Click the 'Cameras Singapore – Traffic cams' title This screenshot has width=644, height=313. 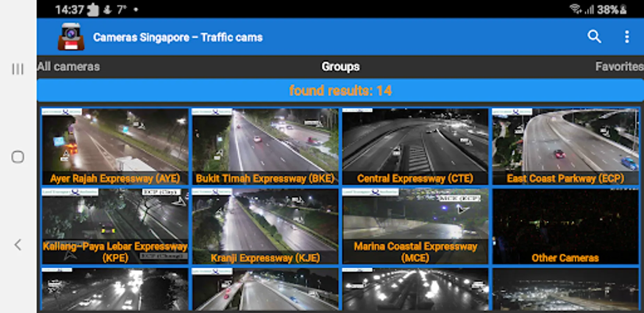pos(178,37)
